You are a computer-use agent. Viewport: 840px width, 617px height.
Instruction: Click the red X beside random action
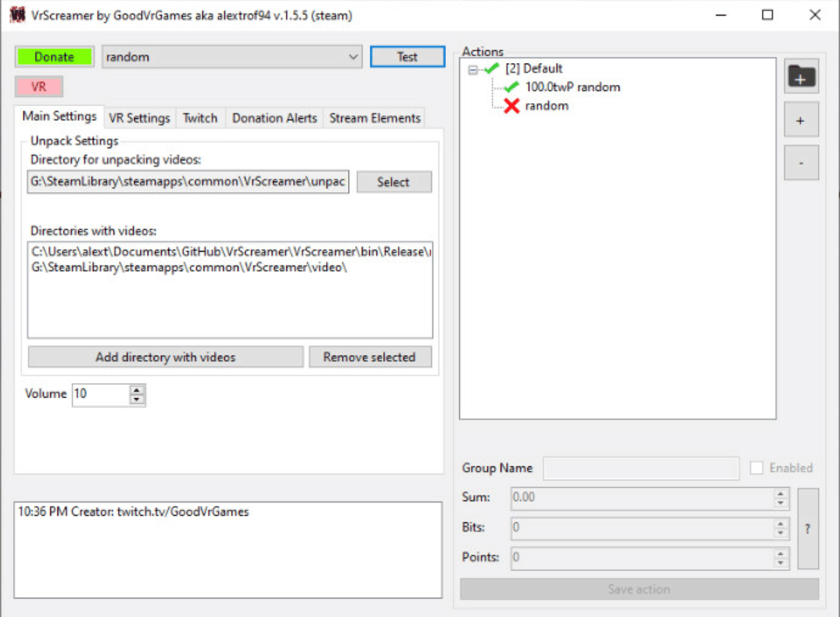pyautogui.click(x=511, y=106)
